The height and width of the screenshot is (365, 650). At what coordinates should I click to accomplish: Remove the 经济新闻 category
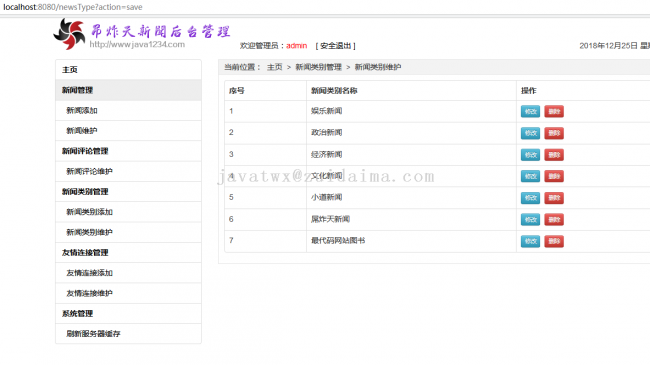click(x=554, y=155)
